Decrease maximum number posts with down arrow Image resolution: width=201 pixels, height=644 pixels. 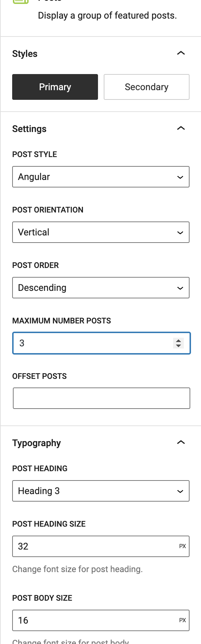pos(178,346)
